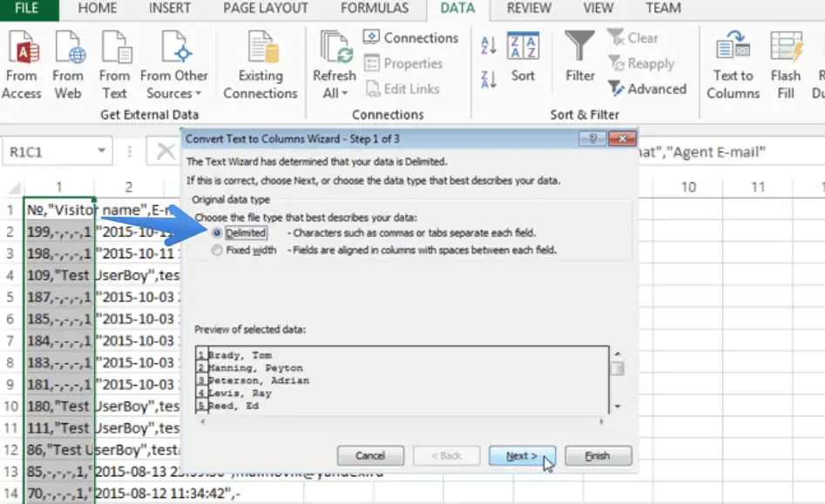This screenshot has width=825, height=504.
Task: Open Existing Connections
Action: click(x=260, y=64)
